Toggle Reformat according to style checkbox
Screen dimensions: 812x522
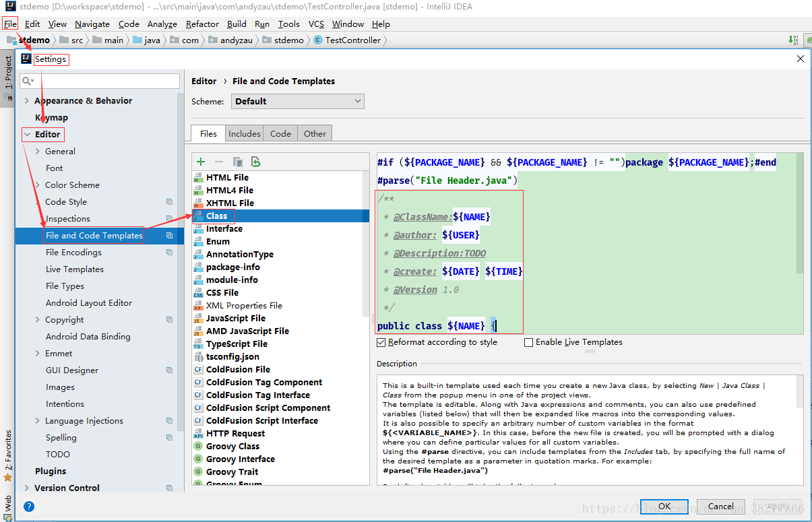pyautogui.click(x=382, y=342)
